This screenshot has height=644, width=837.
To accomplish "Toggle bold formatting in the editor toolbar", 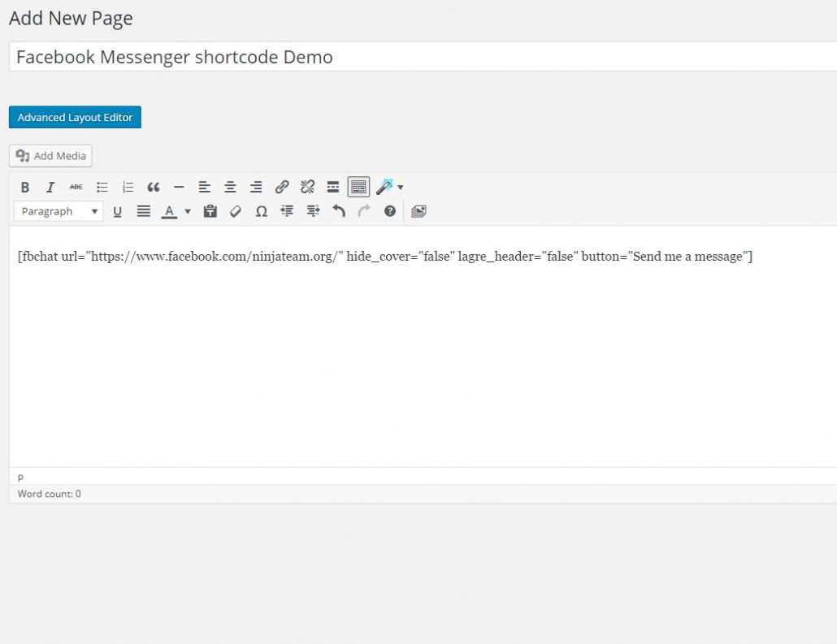I will [24, 188].
